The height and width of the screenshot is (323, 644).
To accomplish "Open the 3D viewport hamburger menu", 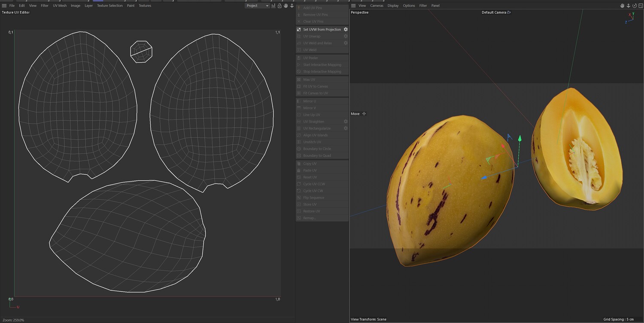I will coord(353,6).
